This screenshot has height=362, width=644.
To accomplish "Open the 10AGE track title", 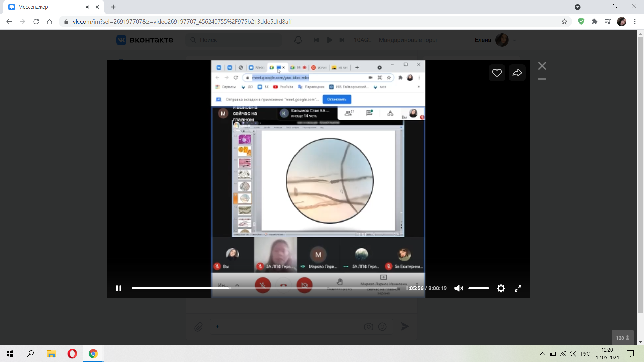I will coord(395,40).
